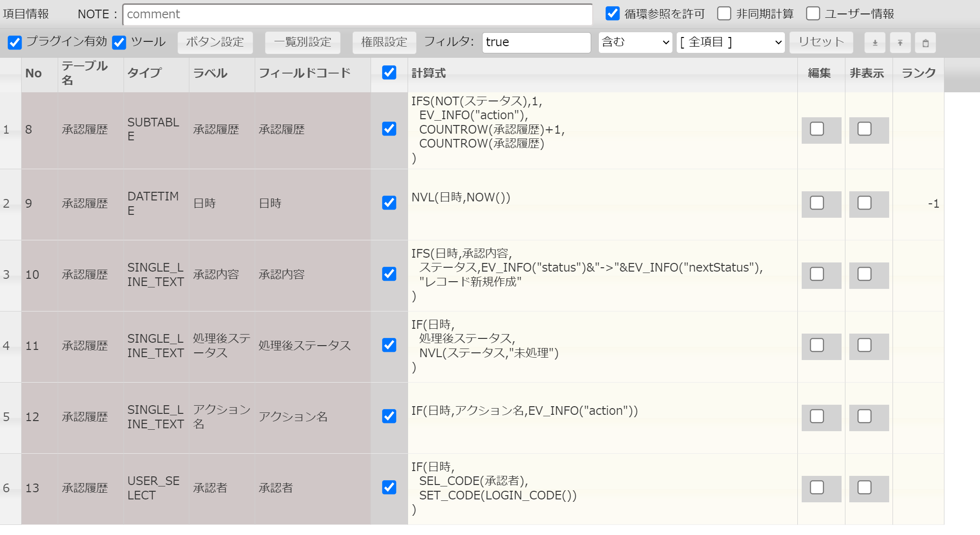Screen dimensions: 980x535
Task: Click the フィルタ text field containing true
Action: pyautogui.click(x=536, y=42)
